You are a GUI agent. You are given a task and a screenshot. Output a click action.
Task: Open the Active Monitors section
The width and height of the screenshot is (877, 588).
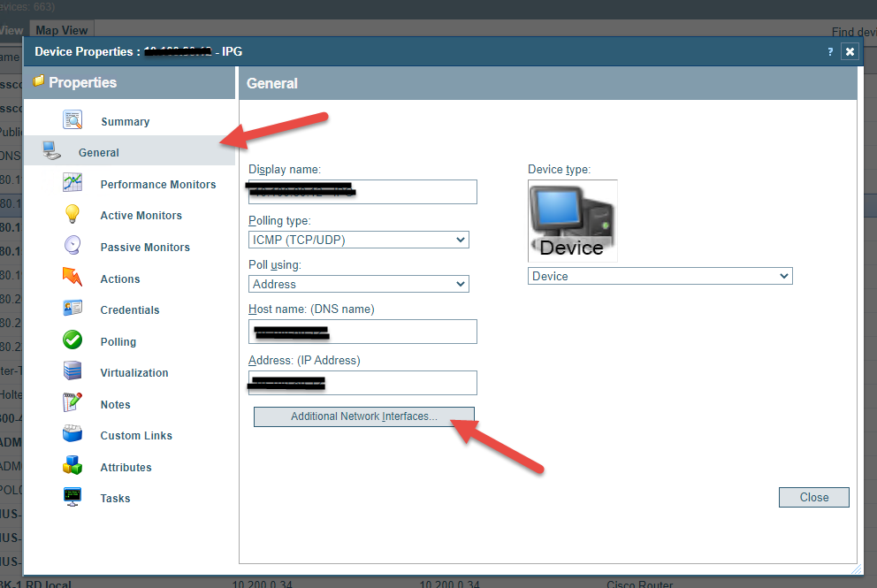[141, 216]
